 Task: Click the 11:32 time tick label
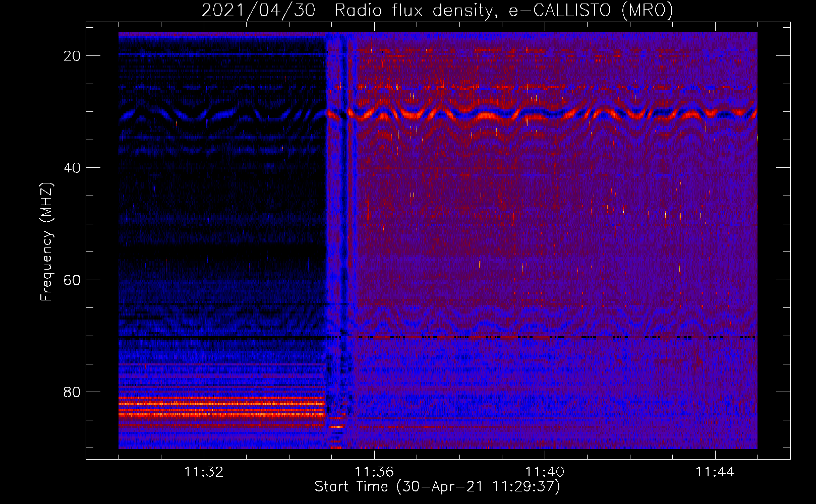coord(204,472)
